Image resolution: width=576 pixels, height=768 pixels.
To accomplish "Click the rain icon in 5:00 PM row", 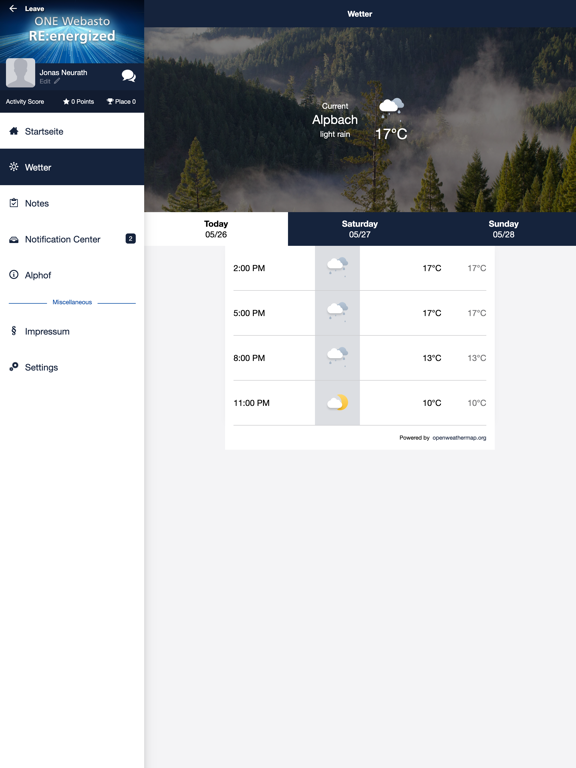I will [337, 312].
